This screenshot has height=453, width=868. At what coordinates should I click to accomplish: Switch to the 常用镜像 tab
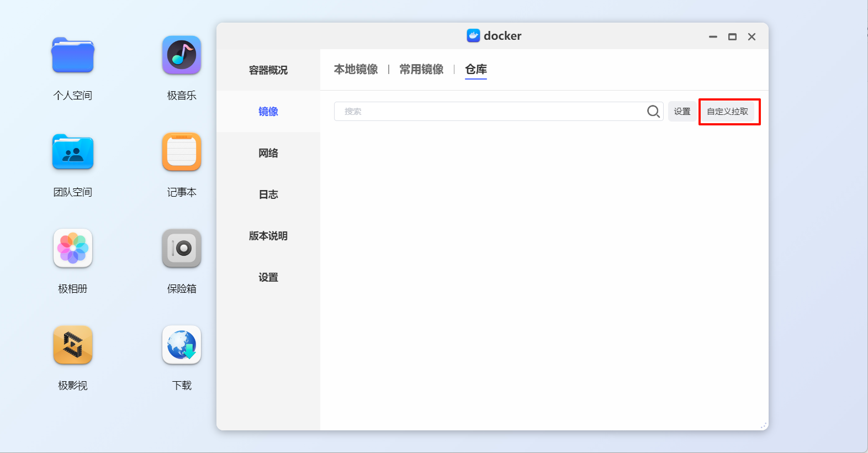pyautogui.click(x=421, y=70)
